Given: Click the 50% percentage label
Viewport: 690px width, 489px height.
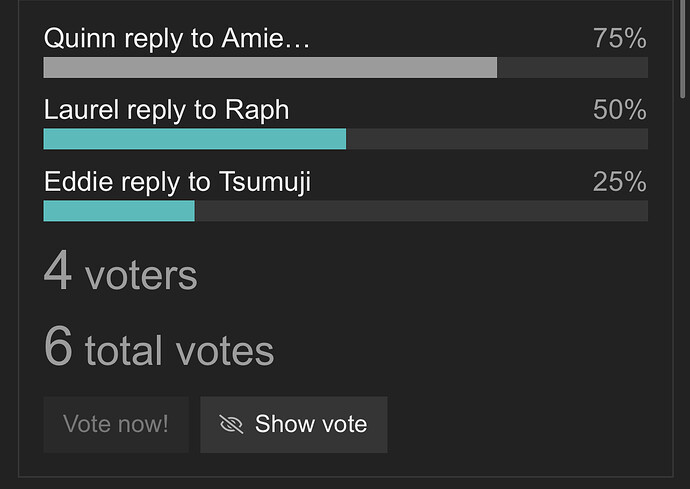Looking at the screenshot, I should pos(620,110).
